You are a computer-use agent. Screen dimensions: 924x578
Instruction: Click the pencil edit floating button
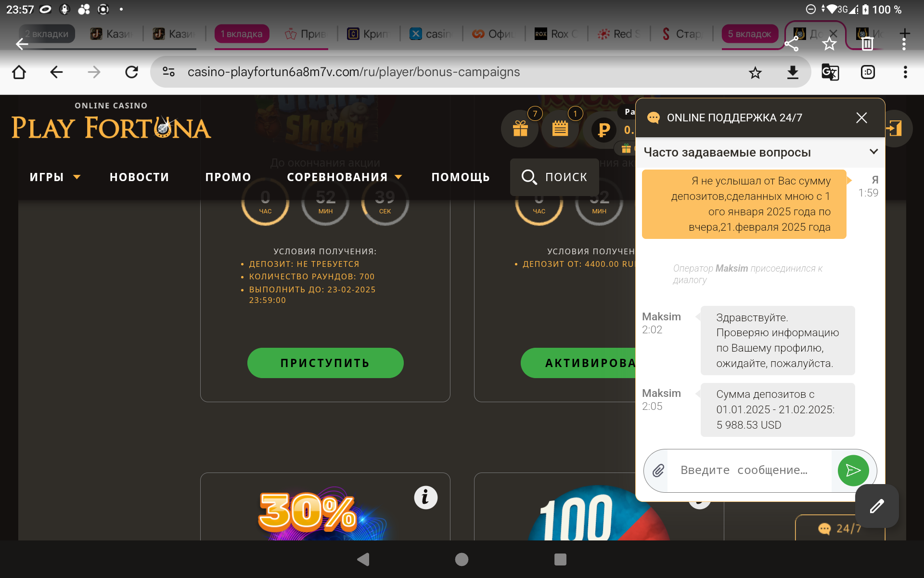click(x=877, y=506)
